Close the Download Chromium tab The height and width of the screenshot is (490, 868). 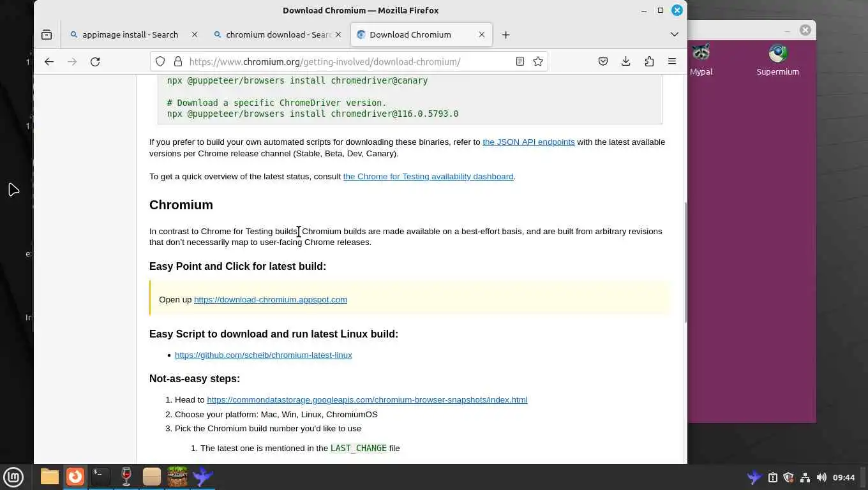point(482,34)
